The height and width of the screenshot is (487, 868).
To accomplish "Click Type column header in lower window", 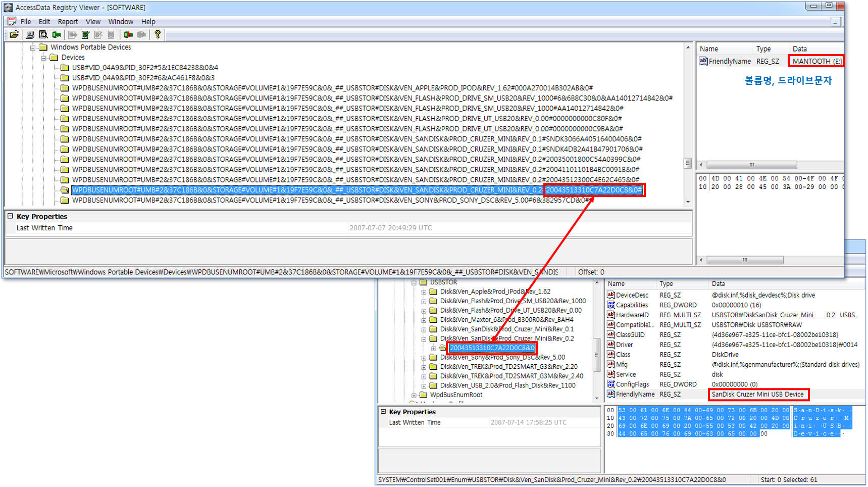I will coord(683,284).
